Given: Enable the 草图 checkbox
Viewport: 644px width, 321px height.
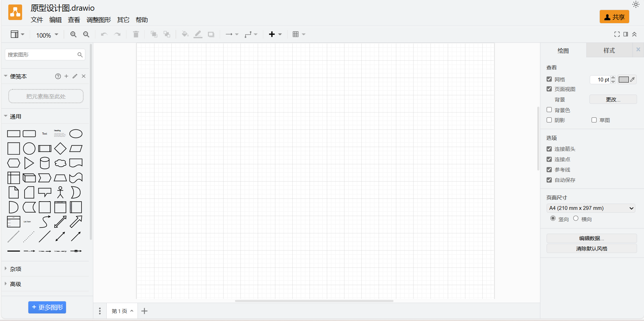Looking at the screenshot, I should pos(594,120).
